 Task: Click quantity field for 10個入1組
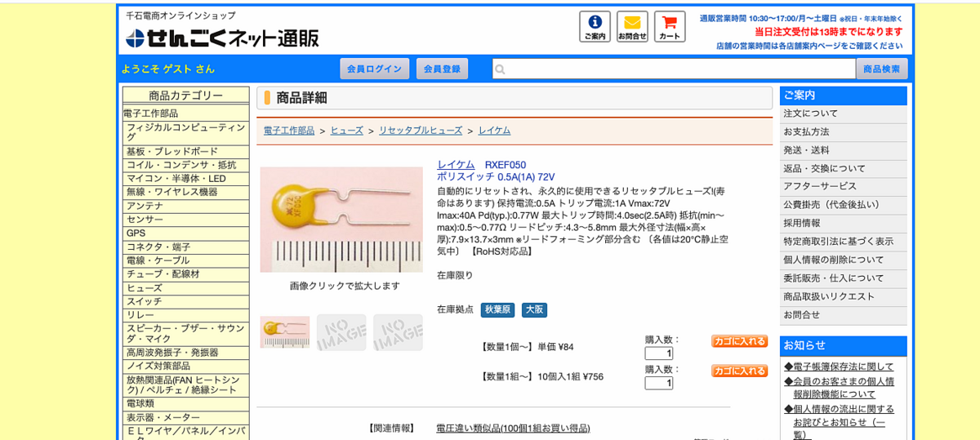pyautogui.click(x=658, y=383)
